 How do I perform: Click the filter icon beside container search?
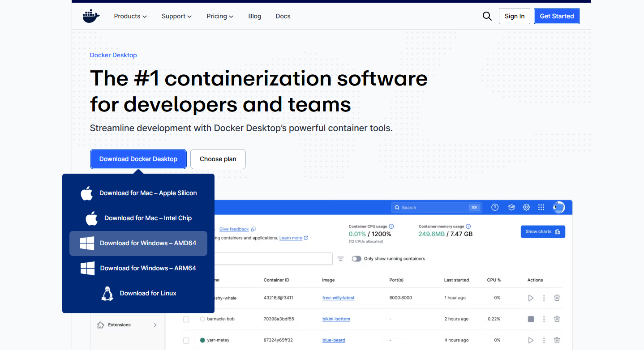(x=341, y=259)
